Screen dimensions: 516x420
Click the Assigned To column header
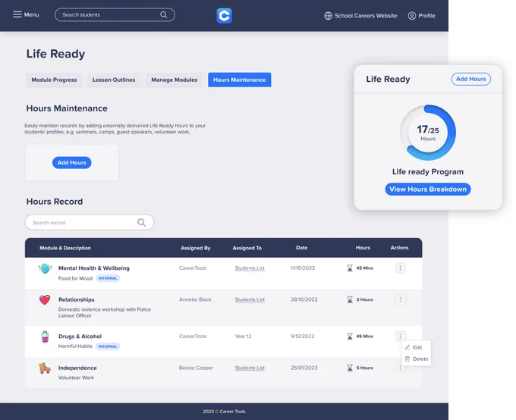click(x=247, y=248)
